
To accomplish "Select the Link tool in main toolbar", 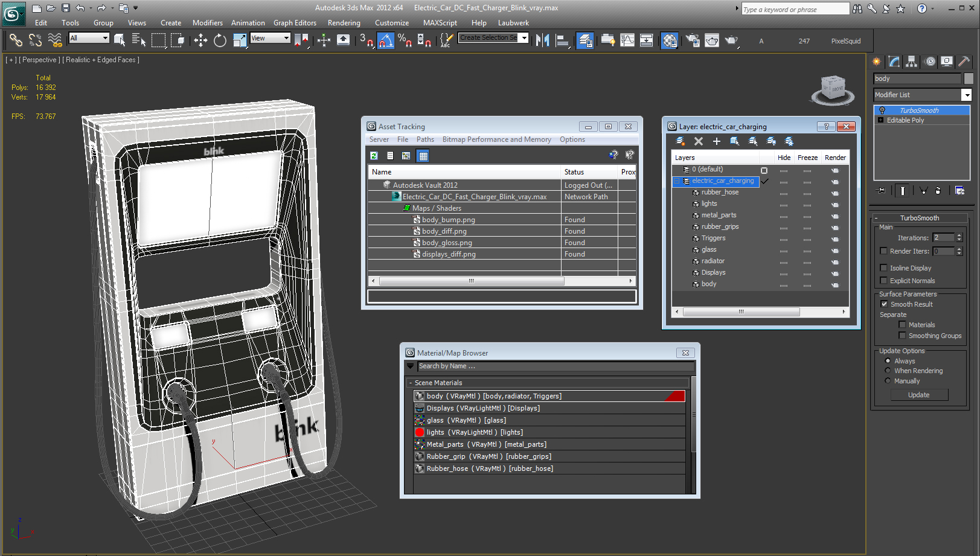I will pos(16,40).
